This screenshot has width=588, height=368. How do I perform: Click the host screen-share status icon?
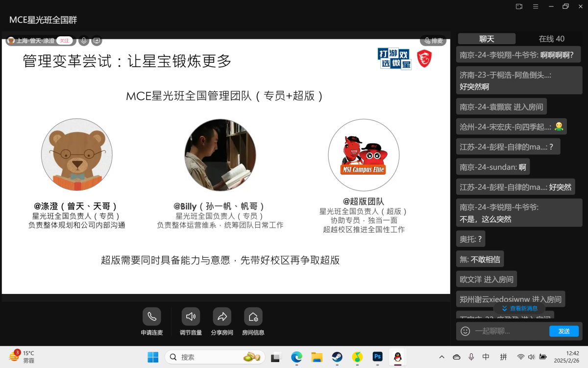97,41
